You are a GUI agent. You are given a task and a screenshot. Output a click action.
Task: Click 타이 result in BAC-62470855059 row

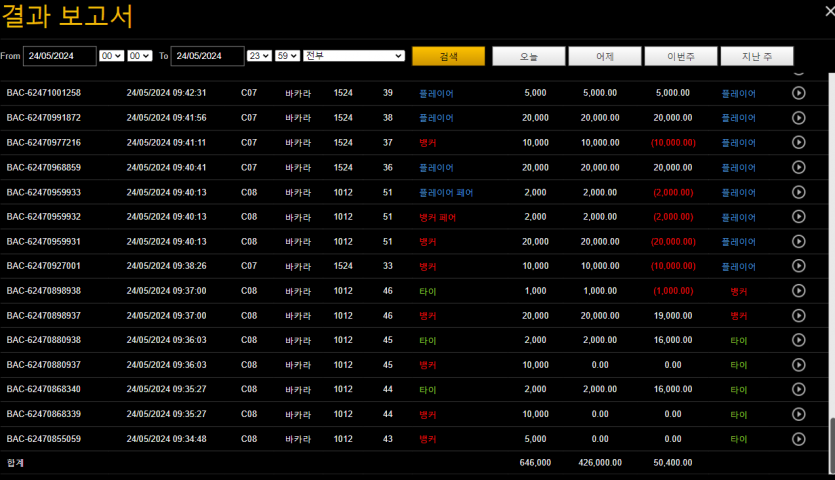(739, 440)
